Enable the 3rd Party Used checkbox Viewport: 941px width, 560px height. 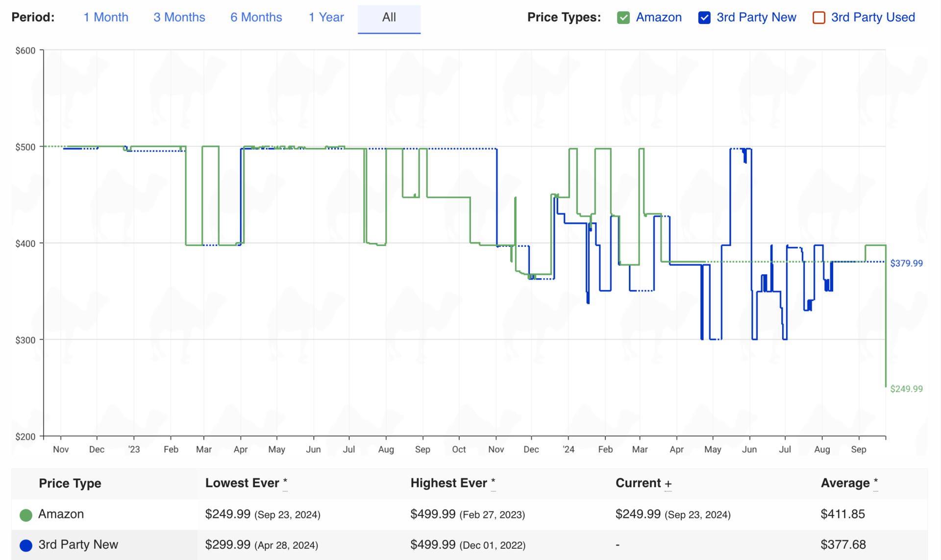coord(818,18)
